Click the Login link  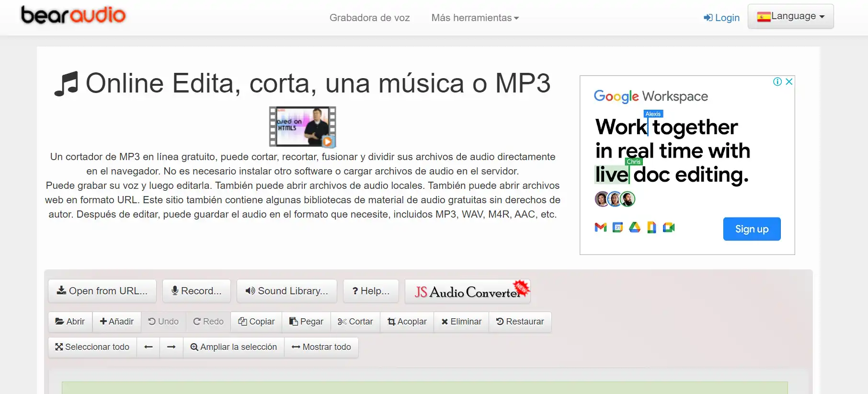click(x=721, y=18)
